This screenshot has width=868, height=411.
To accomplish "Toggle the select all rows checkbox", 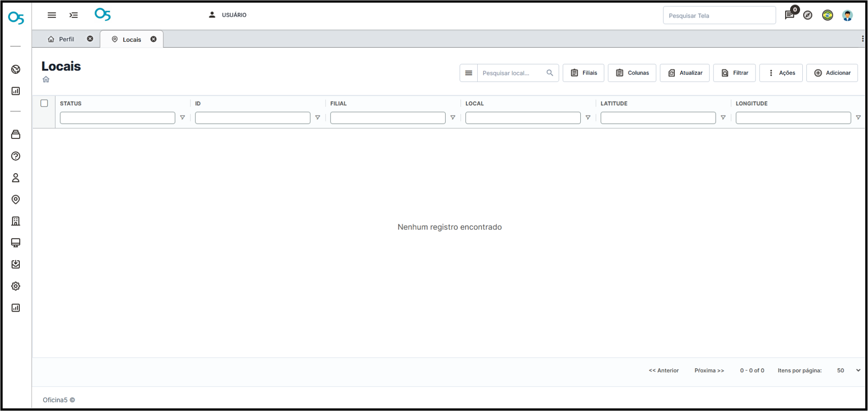I will click(x=44, y=103).
